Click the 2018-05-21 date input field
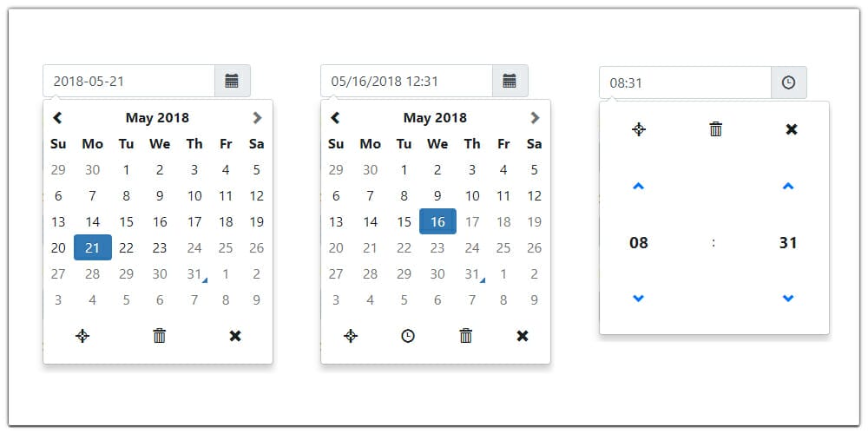This screenshot has width=868, height=434. pyautogui.click(x=129, y=81)
